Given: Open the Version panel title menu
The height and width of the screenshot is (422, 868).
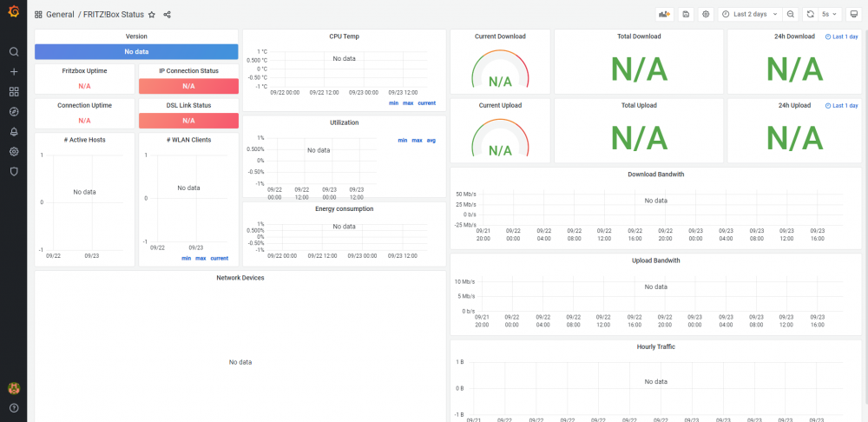Looking at the screenshot, I should (136, 36).
